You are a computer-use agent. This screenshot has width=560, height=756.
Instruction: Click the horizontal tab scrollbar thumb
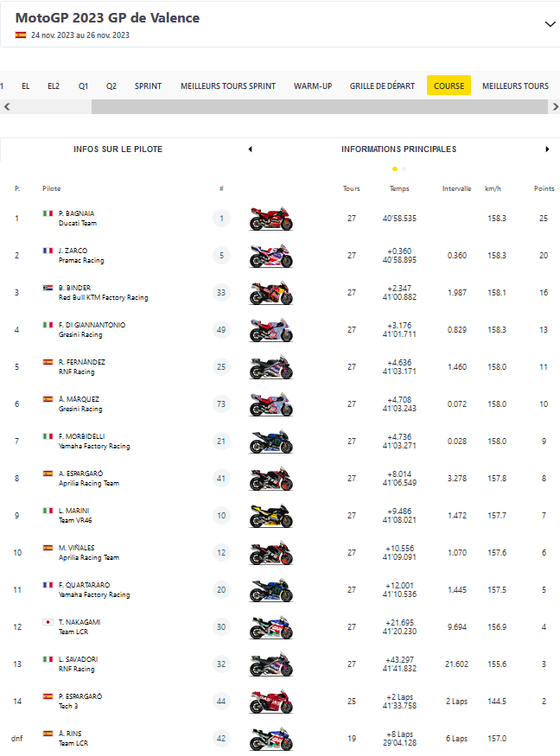(318, 107)
